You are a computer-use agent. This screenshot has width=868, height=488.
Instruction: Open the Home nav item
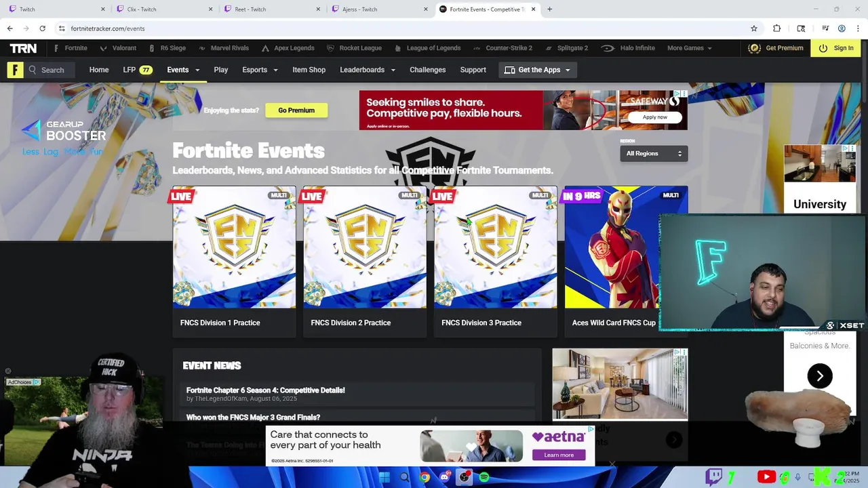99,70
